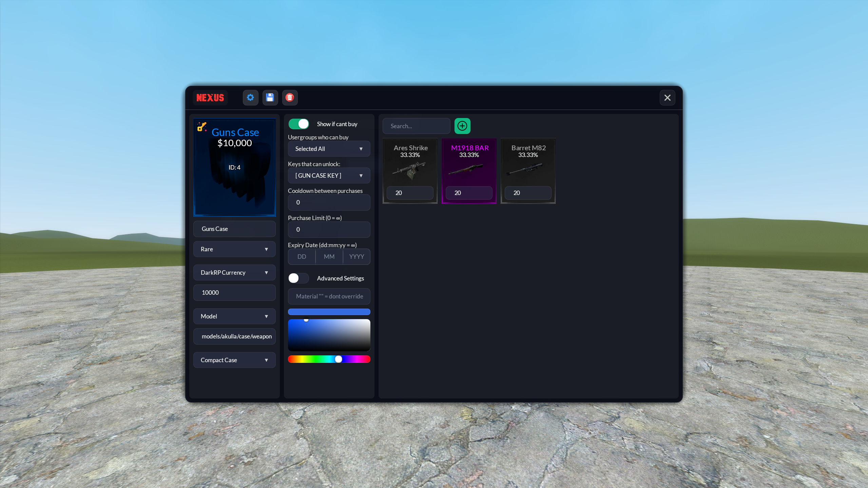Open the Model type dropdown

click(x=234, y=316)
